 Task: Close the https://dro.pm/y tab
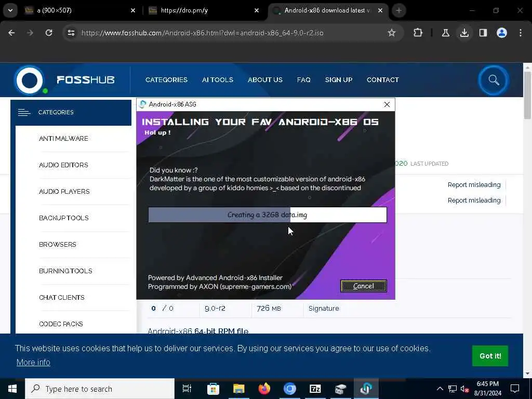(x=257, y=10)
